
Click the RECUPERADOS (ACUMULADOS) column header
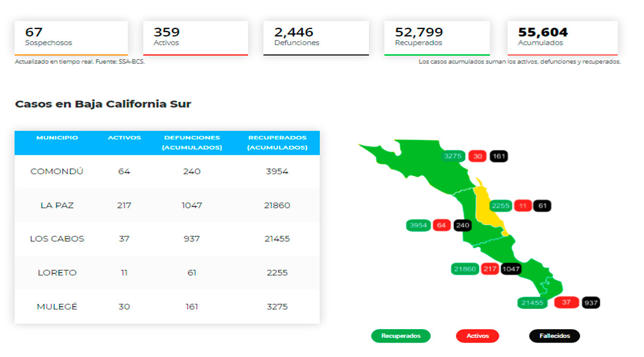pyautogui.click(x=277, y=143)
